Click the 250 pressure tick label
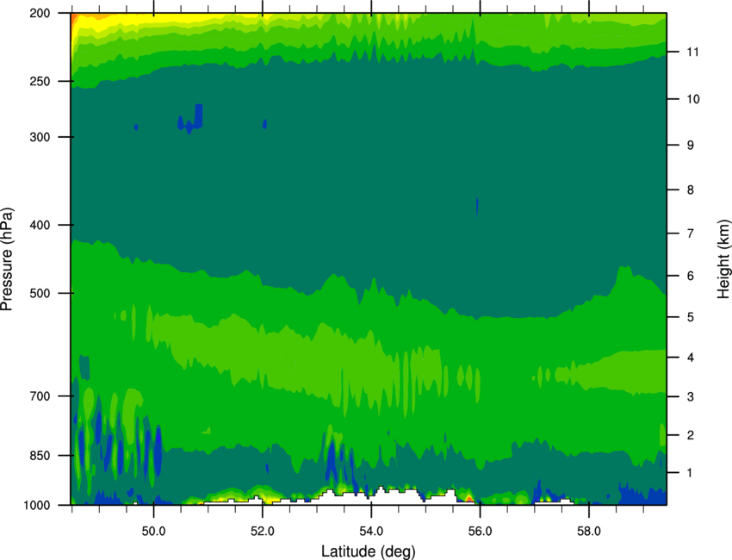 click(x=40, y=81)
